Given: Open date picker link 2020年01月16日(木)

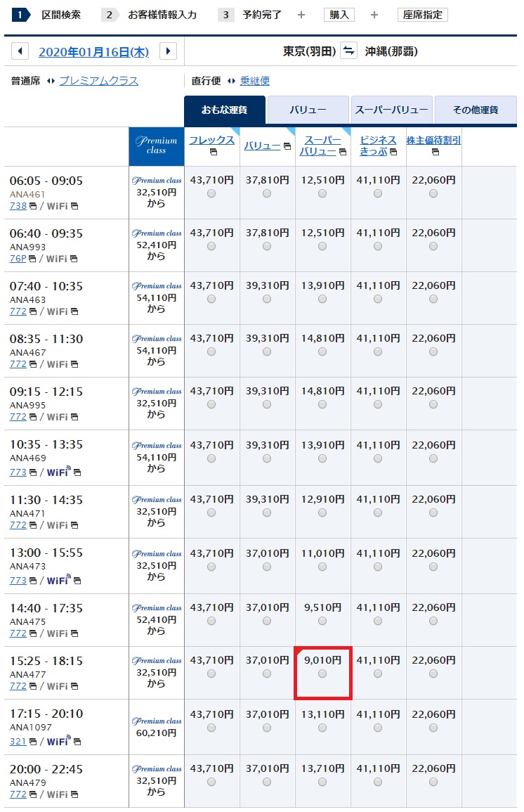Looking at the screenshot, I should point(93,52).
